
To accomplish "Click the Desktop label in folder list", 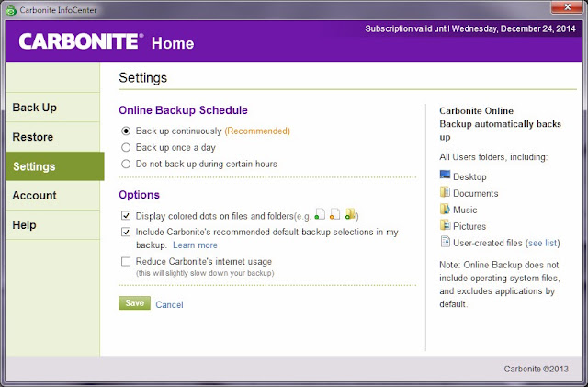I will pyautogui.click(x=469, y=176).
